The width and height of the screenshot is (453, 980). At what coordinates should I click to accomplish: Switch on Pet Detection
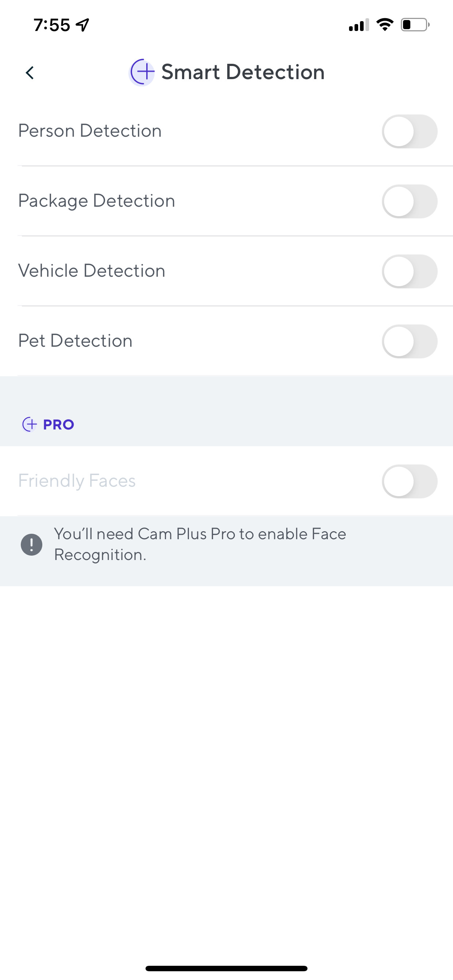[x=409, y=341]
